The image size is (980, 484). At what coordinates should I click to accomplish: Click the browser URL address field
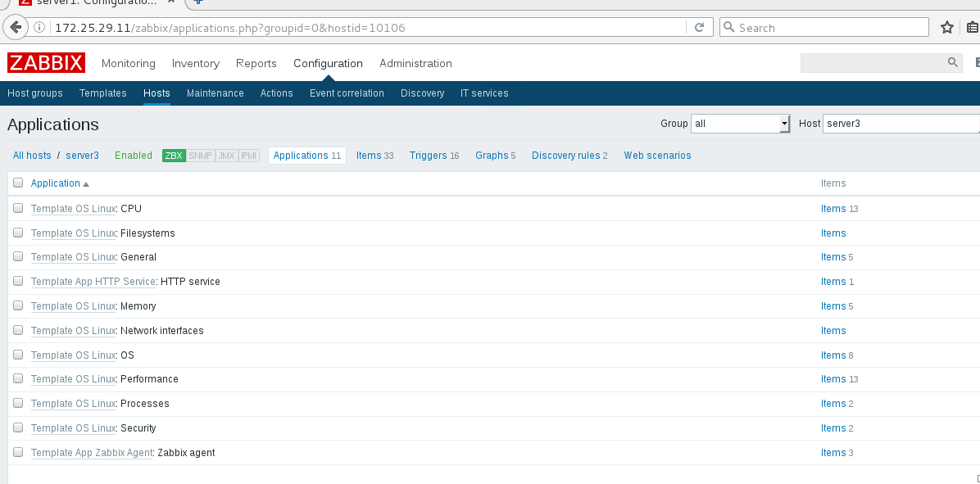[x=369, y=28]
